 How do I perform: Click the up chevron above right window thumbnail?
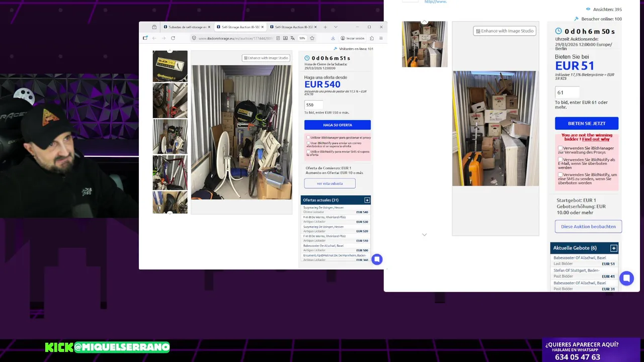click(424, 22)
